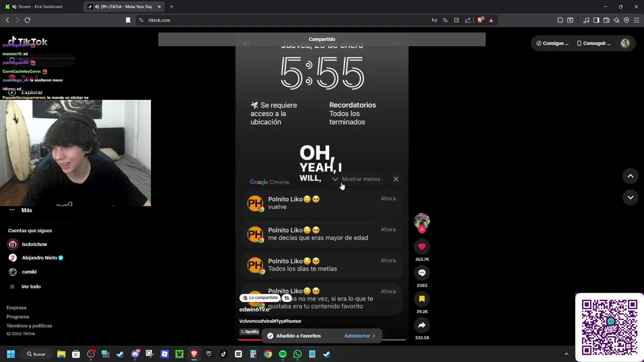Image resolution: width=644 pixels, height=362 pixels.
Task: Open the Windows Start menu
Action: 11,354
